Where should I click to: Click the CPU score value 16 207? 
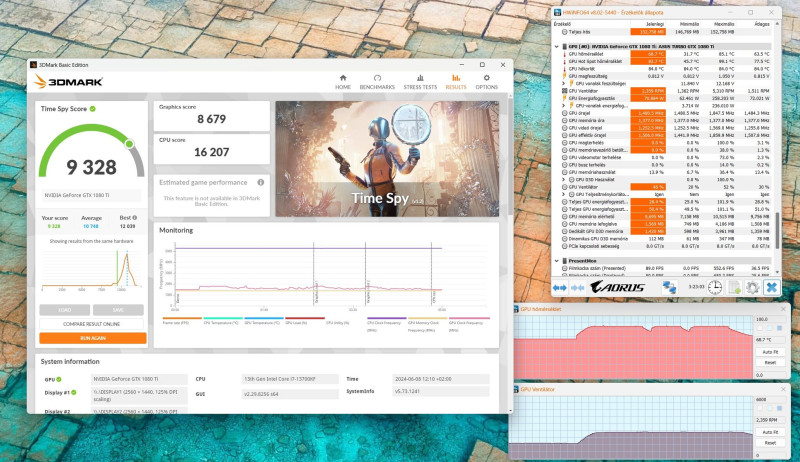(212, 152)
